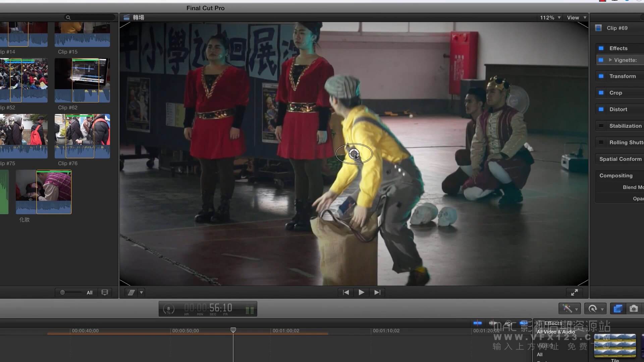
Task: Select the Clip #52 crowd thumbnail
Action: point(24,80)
